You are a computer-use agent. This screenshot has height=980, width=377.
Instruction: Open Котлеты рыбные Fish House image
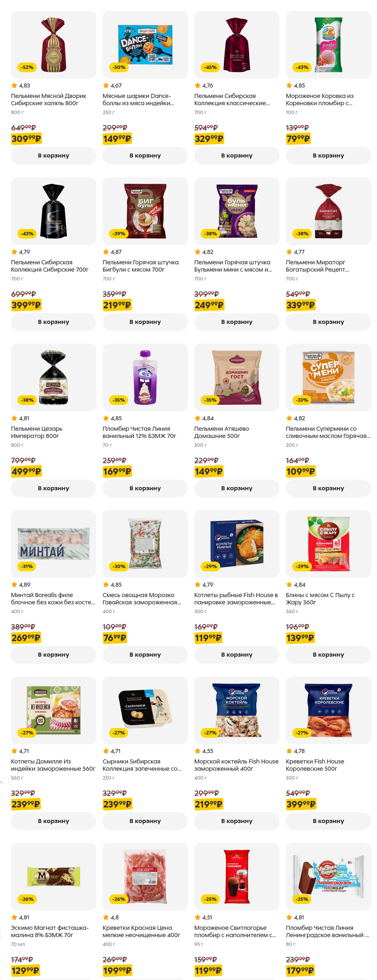pyautogui.click(x=236, y=544)
